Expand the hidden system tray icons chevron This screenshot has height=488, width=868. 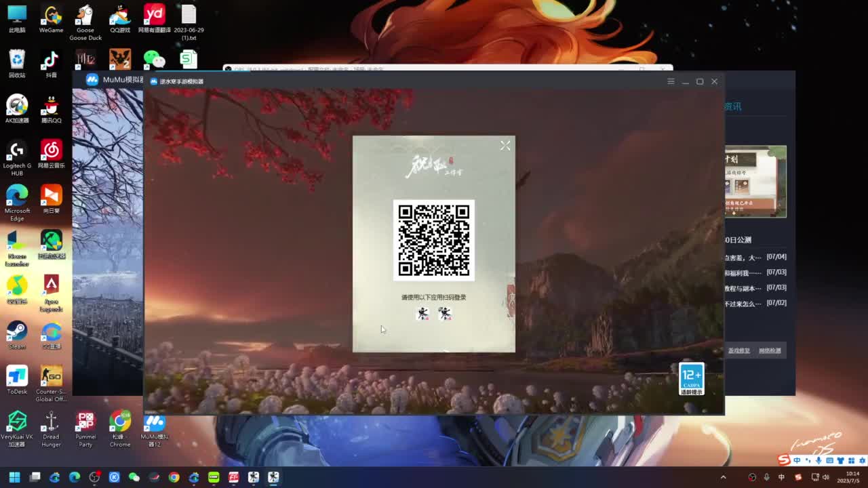tap(723, 477)
